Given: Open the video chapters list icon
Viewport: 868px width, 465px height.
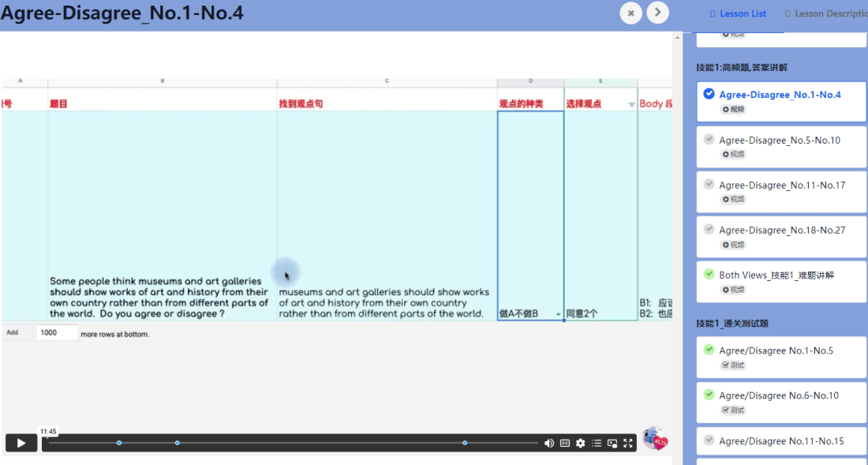Looking at the screenshot, I should click(x=597, y=443).
